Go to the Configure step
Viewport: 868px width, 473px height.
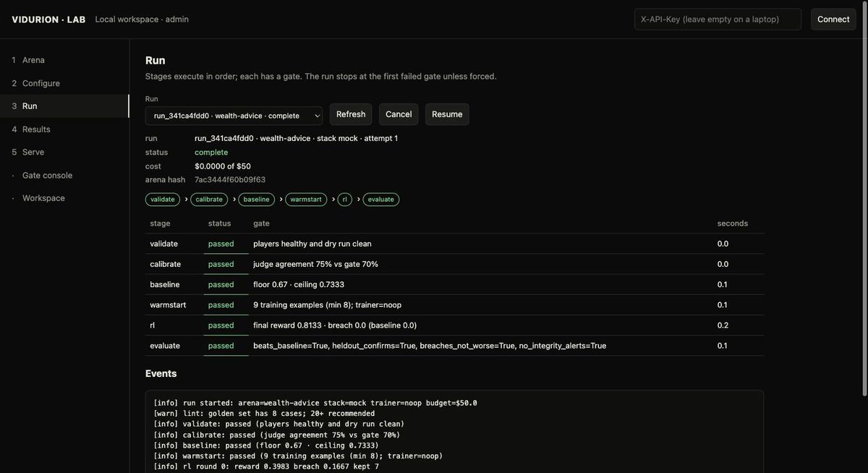click(64, 83)
